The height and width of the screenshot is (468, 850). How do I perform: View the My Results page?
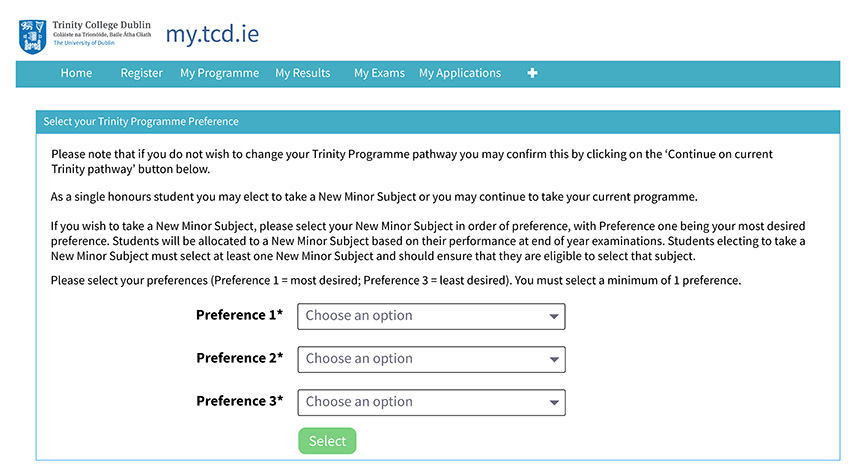coord(302,73)
